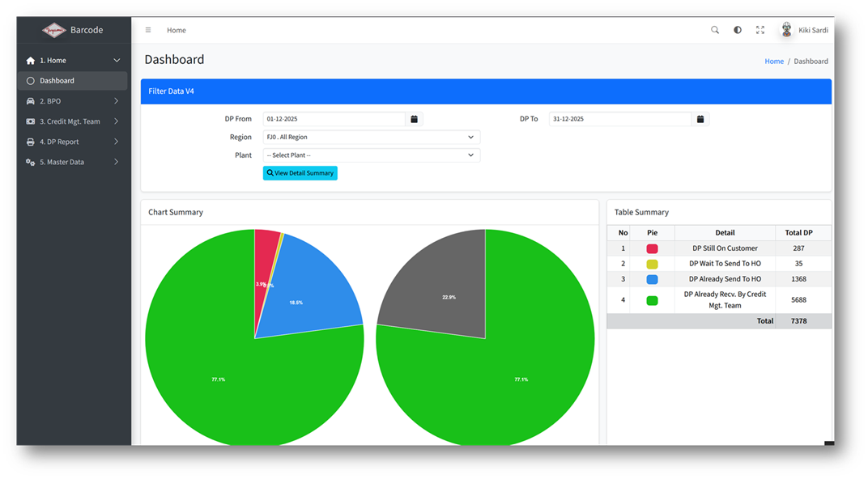Click red swatch for DP Still On Customer

click(x=652, y=248)
